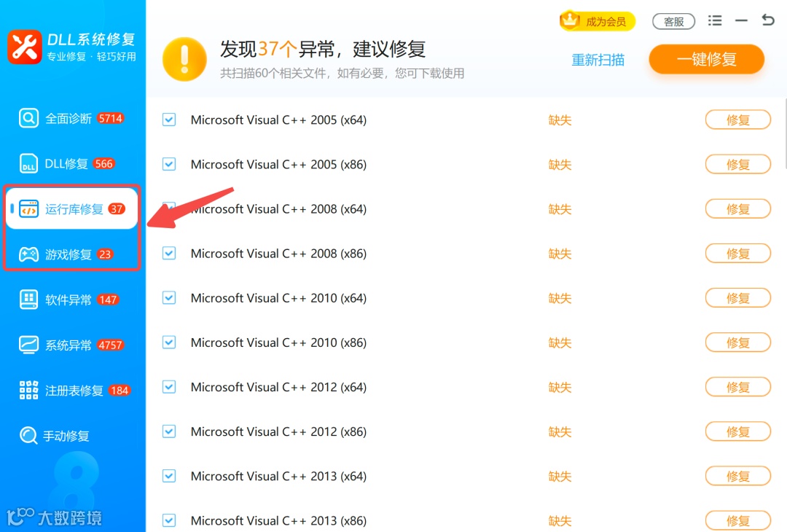Click 重新扫描 link
Screen dimensions: 787x532
pyautogui.click(x=598, y=60)
